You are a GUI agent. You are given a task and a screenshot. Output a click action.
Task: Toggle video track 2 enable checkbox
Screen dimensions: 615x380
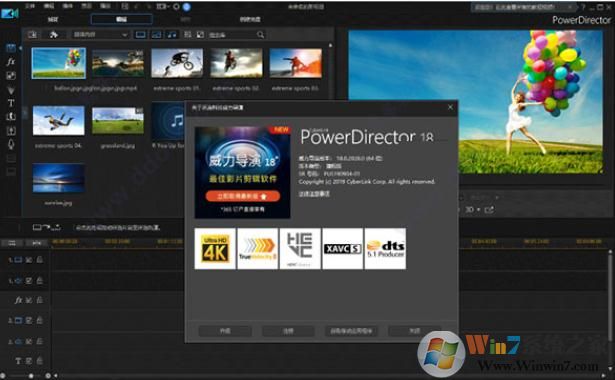pos(29,320)
